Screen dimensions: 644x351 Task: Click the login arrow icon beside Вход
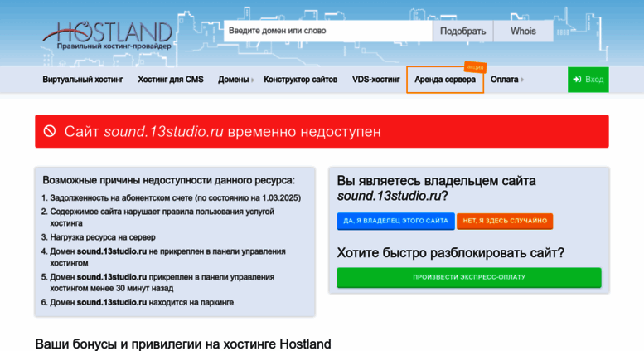(x=577, y=80)
